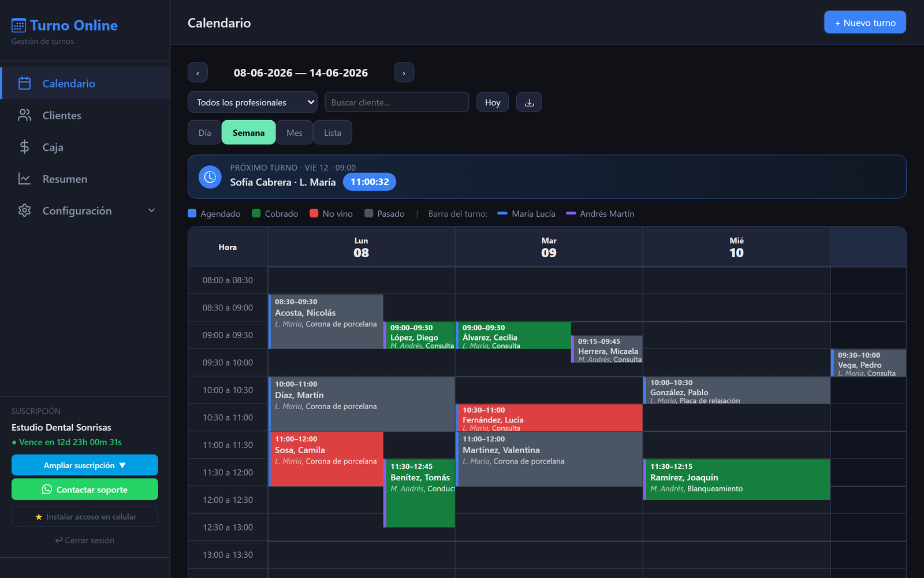Open Vega, Pedro 09:30 appointment

point(869,363)
